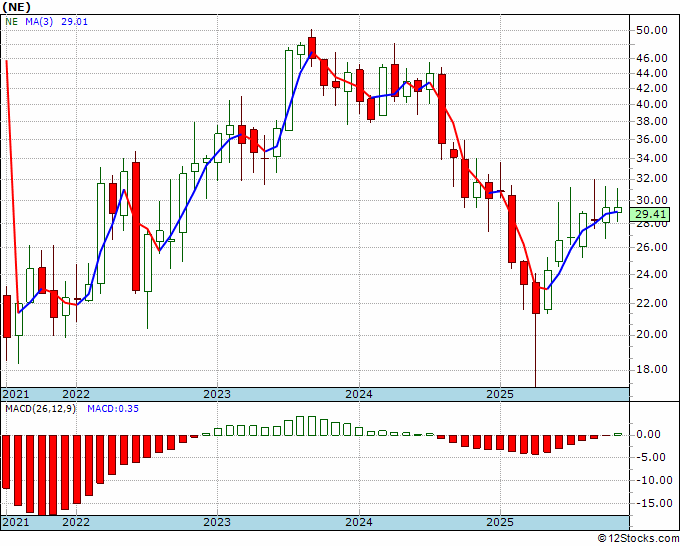Click 2021 on the price chart timeline
Image resolution: width=680 pixels, height=546 pixels.
point(16,394)
